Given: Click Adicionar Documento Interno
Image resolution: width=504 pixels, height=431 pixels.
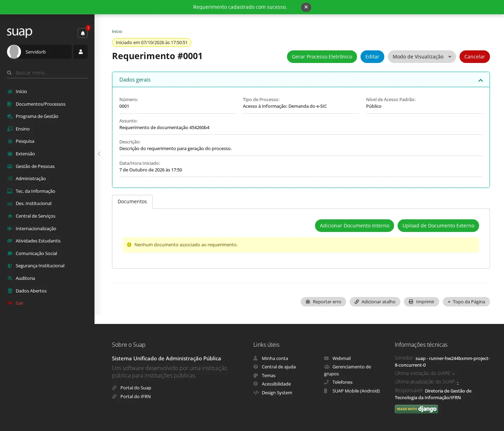Looking at the screenshot, I should coord(355,226).
